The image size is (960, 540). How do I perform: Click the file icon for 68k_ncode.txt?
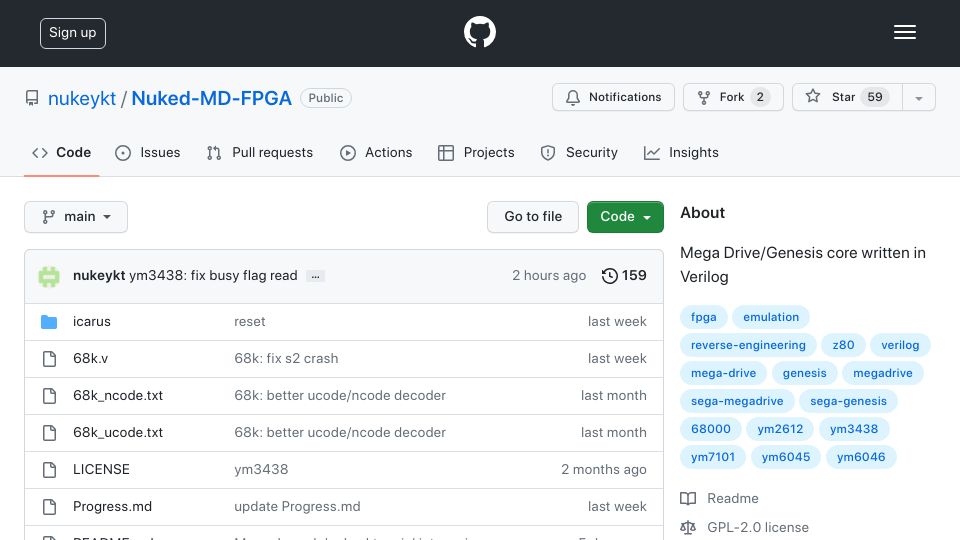pyautogui.click(x=49, y=396)
